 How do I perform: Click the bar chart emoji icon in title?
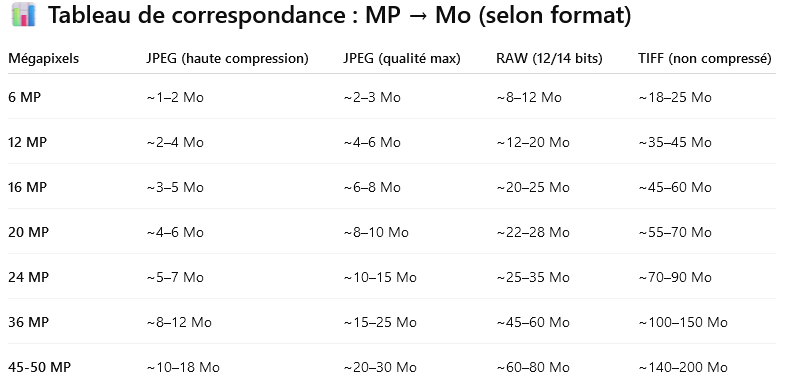24,15
